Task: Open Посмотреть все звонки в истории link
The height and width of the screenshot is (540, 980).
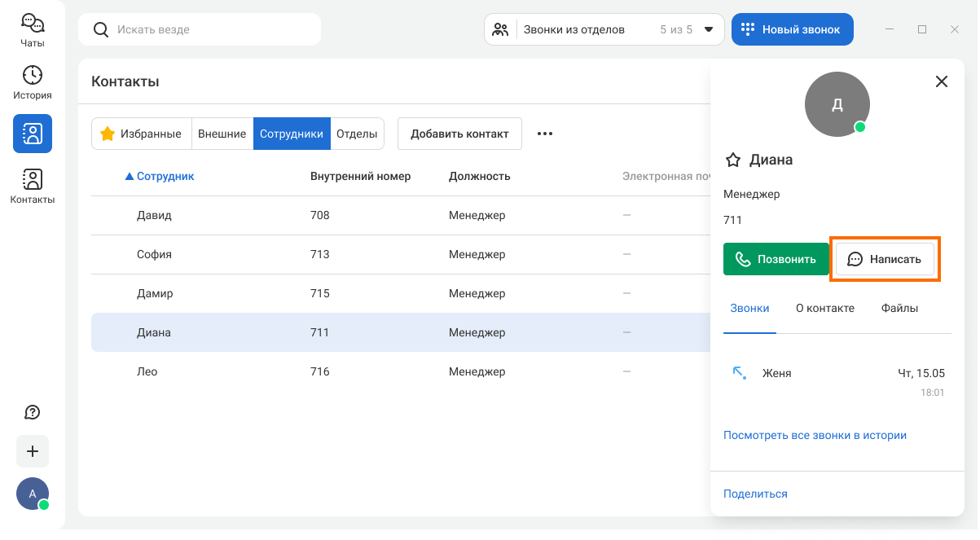Action: pyautogui.click(x=815, y=435)
